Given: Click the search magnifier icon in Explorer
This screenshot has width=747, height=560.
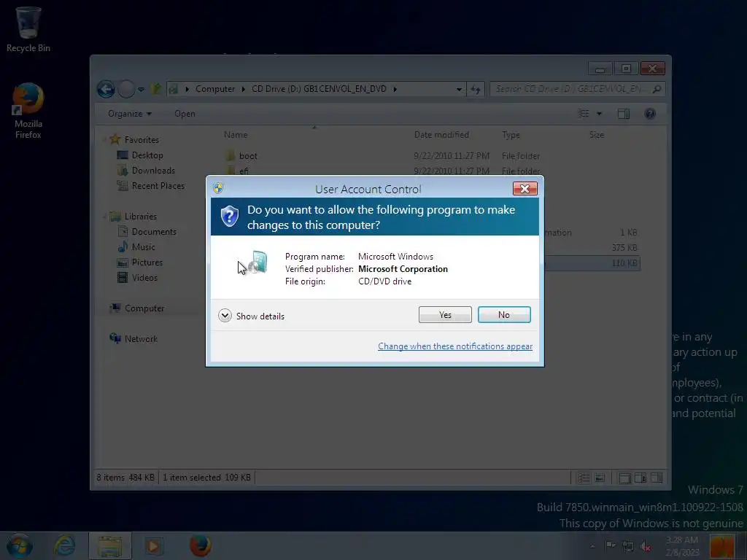Looking at the screenshot, I should (x=657, y=89).
